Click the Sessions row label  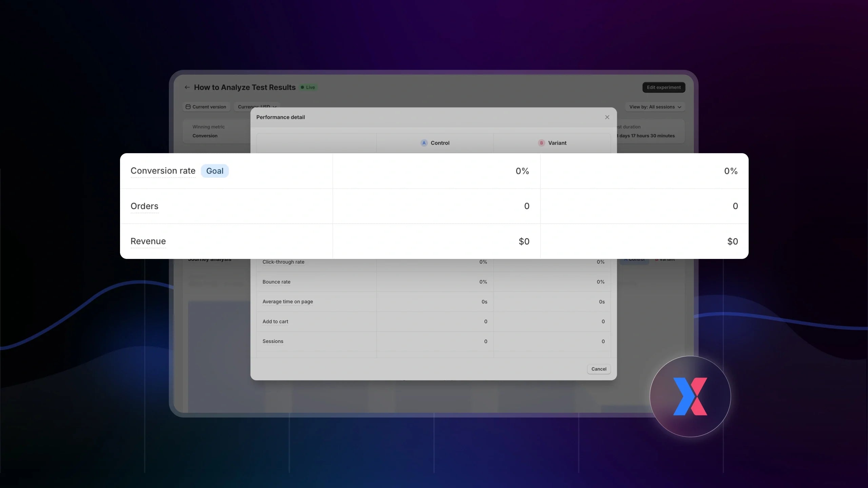[273, 341]
